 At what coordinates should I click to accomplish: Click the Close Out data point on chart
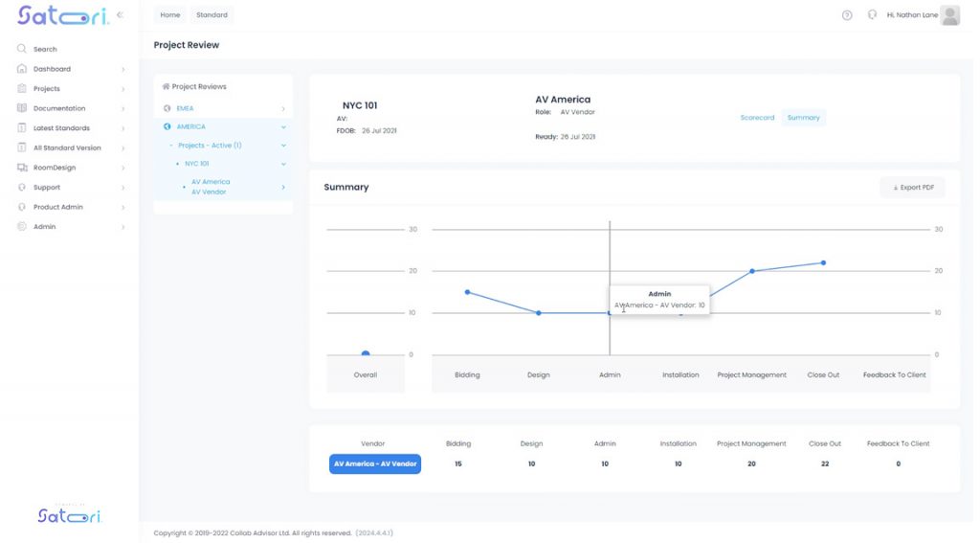(x=823, y=262)
